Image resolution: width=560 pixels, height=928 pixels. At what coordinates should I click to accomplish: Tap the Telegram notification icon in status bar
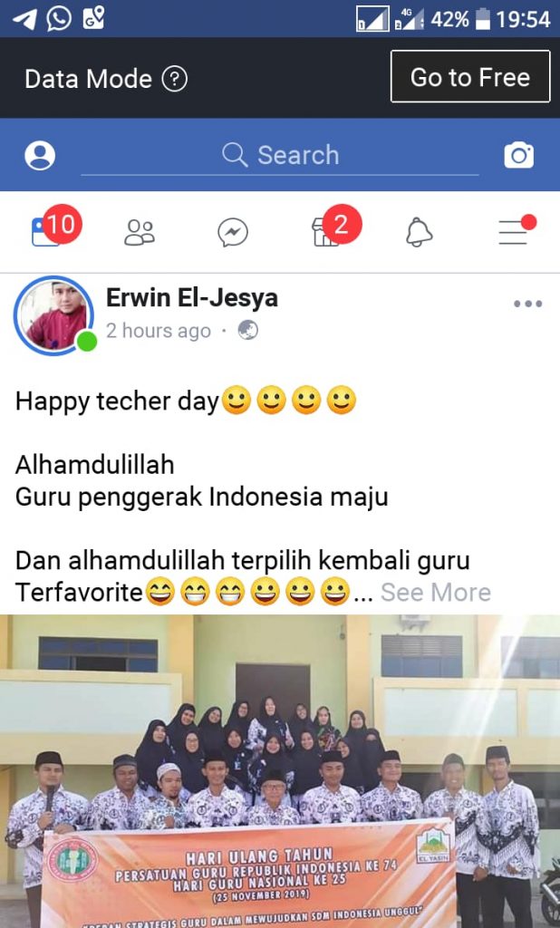pyautogui.click(x=24, y=19)
